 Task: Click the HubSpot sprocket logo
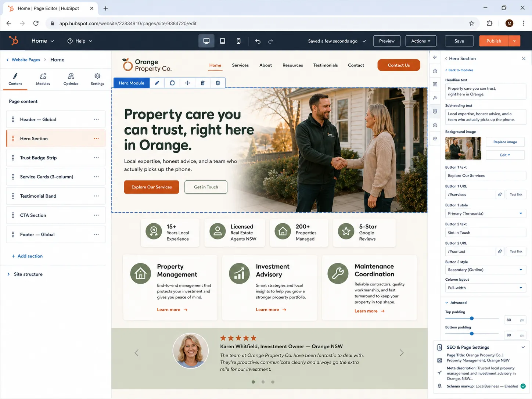tap(14, 41)
